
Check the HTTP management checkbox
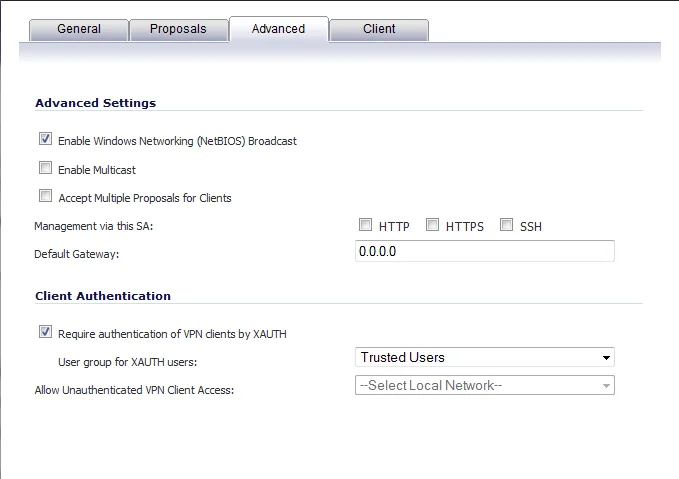[366, 226]
